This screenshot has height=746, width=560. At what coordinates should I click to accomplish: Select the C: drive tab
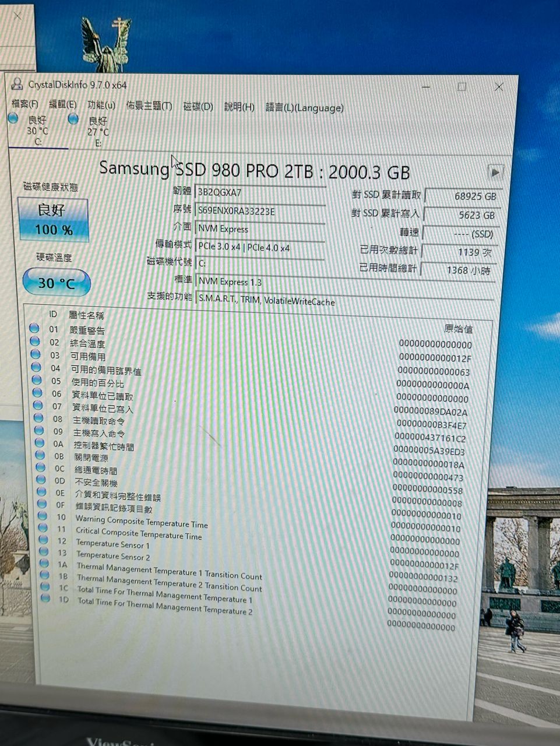click(x=37, y=131)
